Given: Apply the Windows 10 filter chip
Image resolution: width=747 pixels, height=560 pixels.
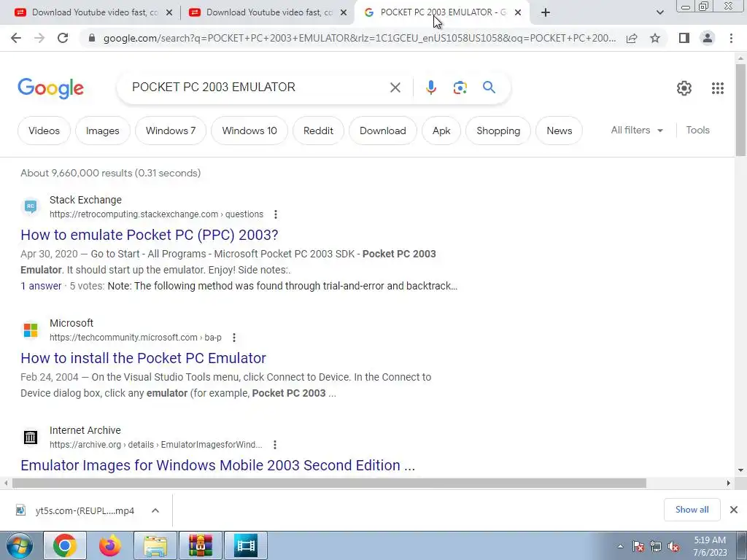Looking at the screenshot, I should [x=249, y=131].
